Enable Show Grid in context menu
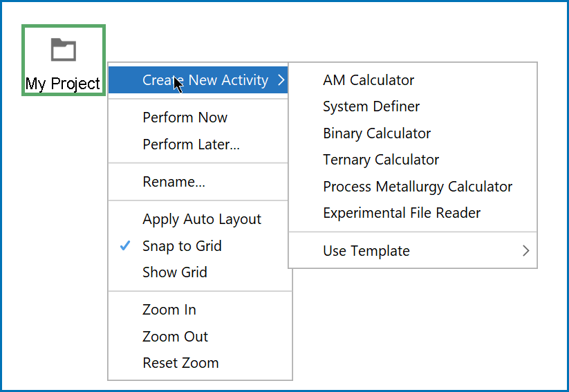569x392 pixels. 200,272
